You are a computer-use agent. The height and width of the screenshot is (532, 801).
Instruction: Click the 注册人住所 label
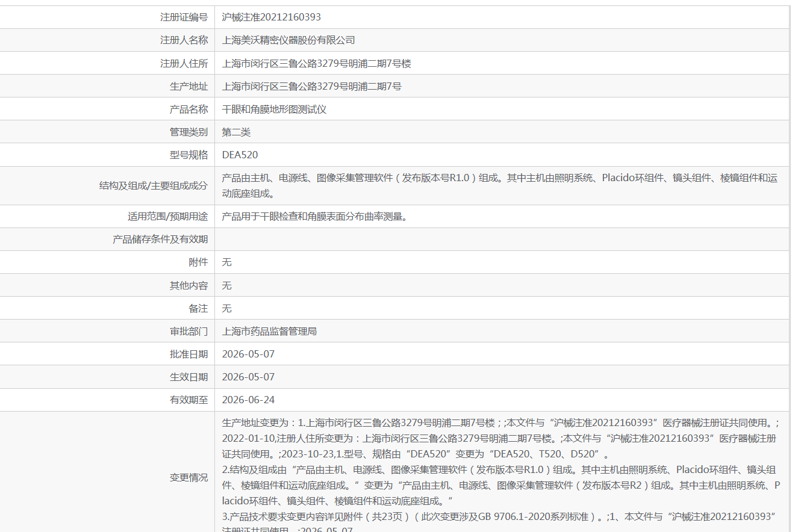(184, 63)
